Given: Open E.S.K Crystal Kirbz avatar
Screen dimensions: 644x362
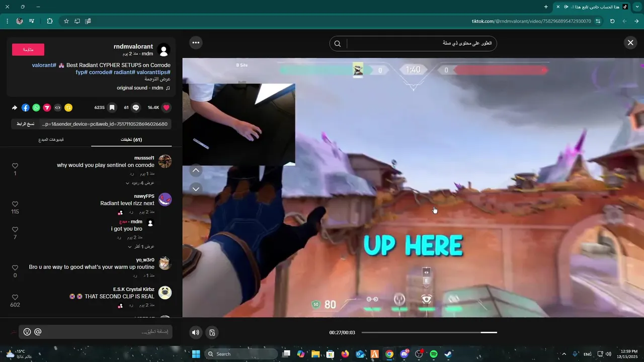Looking at the screenshot, I should 165,293.
